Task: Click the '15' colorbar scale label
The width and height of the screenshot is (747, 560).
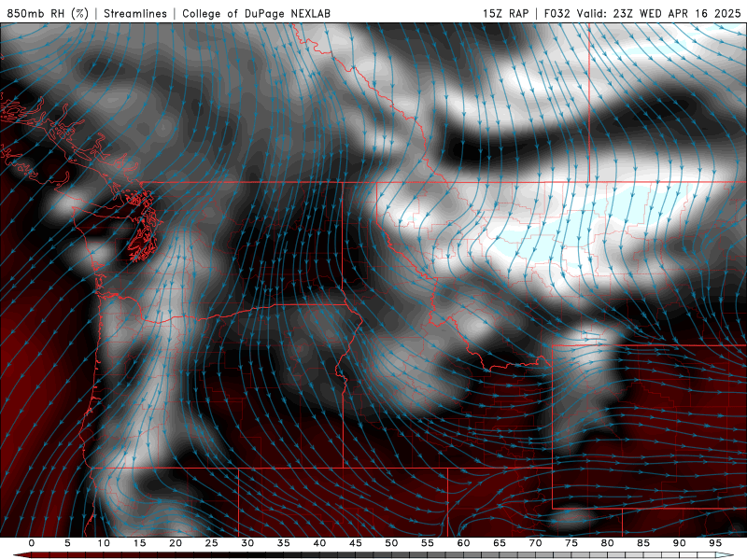Action: 139,543
